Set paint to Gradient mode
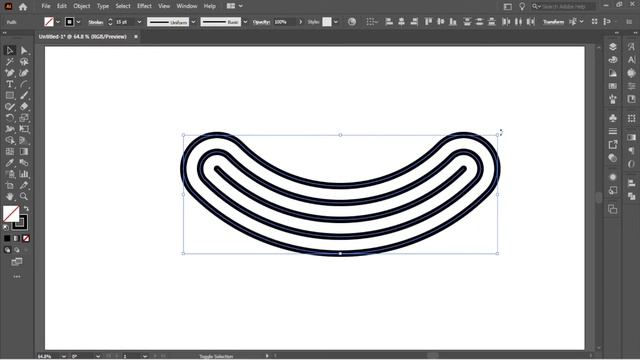 point(16,238)
